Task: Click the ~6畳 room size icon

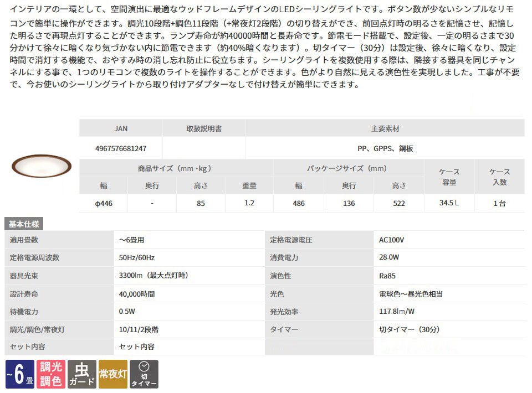Action: click(x=19, y=375)
